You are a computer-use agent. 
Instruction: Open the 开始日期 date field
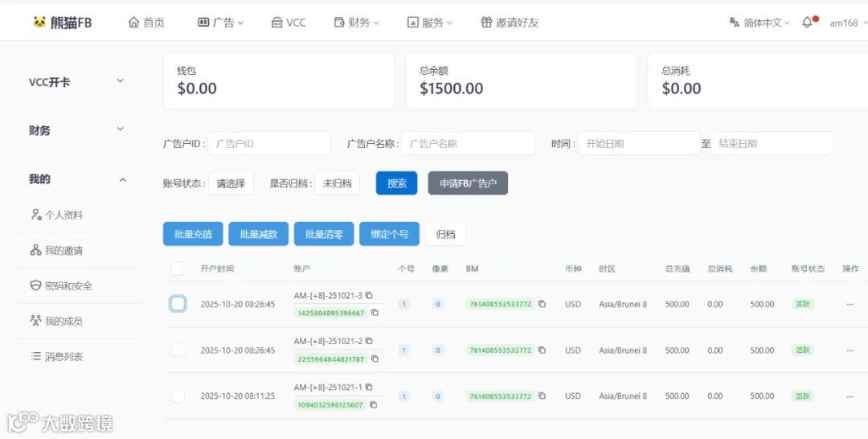(640, 143)
